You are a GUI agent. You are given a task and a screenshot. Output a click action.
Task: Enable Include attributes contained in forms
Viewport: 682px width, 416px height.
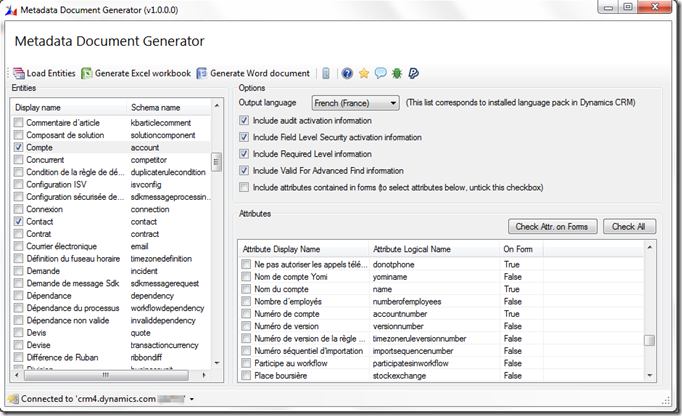pos(245,186)
